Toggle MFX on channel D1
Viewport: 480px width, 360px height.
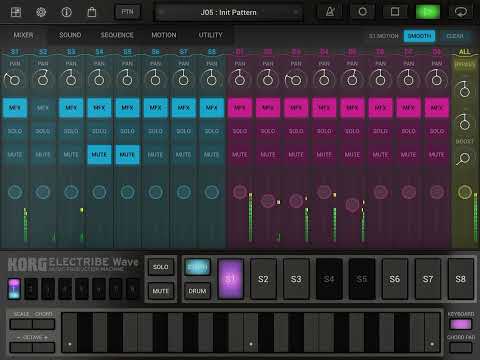240,108
